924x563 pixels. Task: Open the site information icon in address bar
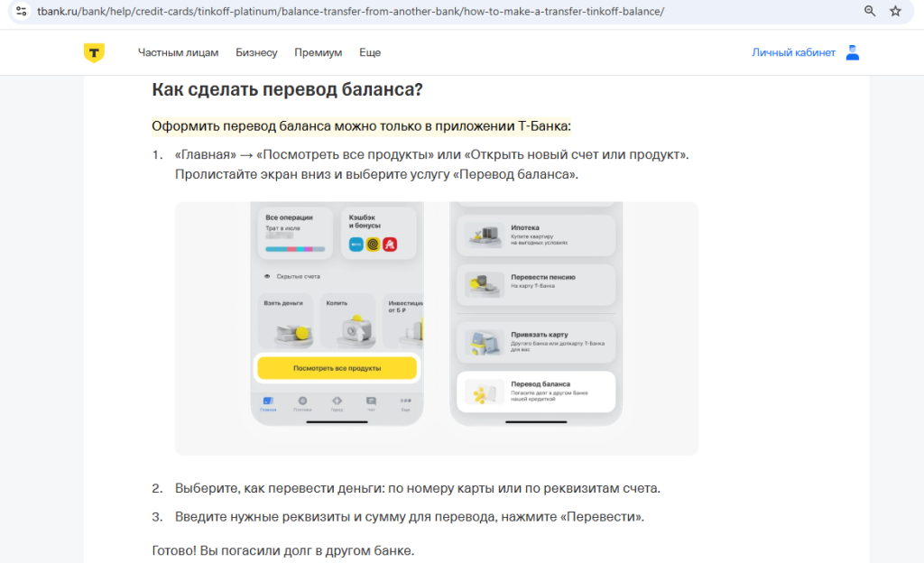coord(20,11)
